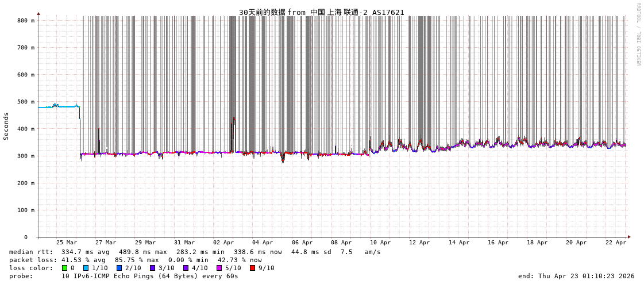644x284 pixels.
Task: Click the RRDTOOL / TOBI OETIKER watermark
Action: pyautogui.click(x=638, y=34)
